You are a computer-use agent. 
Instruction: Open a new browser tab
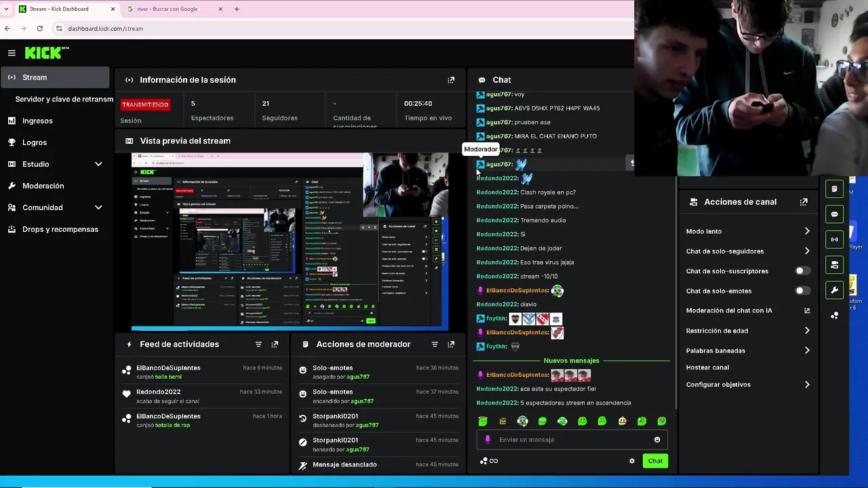(237, 9)
